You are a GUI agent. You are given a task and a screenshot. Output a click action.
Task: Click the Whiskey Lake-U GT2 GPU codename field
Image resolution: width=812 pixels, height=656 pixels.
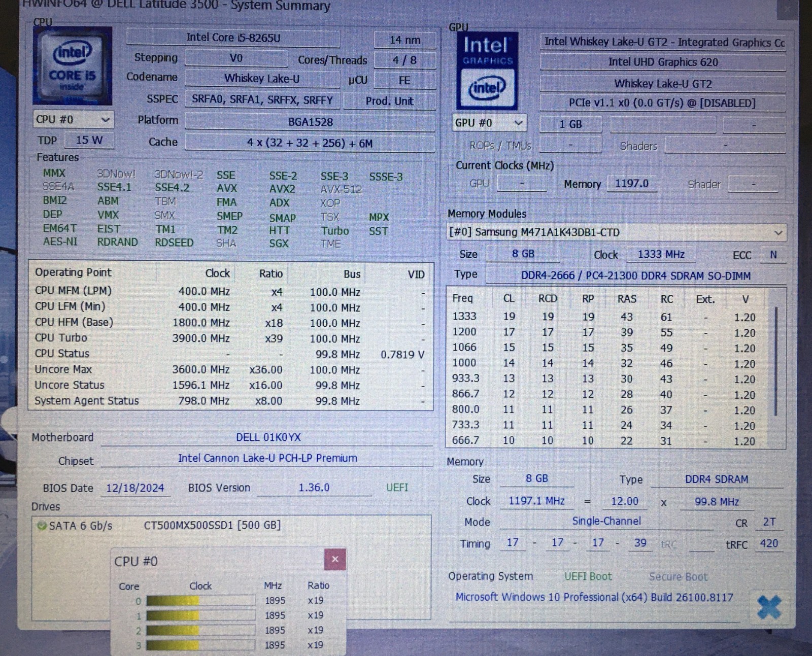663,83
